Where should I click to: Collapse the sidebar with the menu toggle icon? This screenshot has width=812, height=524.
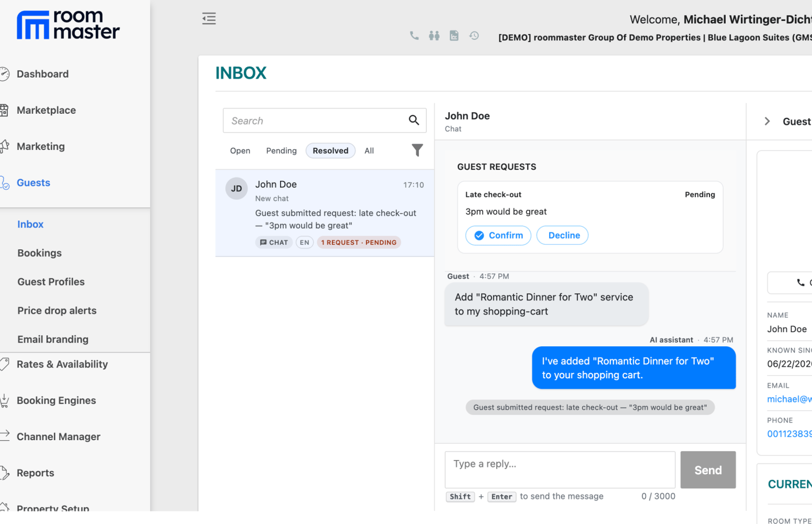pos(209,19)
